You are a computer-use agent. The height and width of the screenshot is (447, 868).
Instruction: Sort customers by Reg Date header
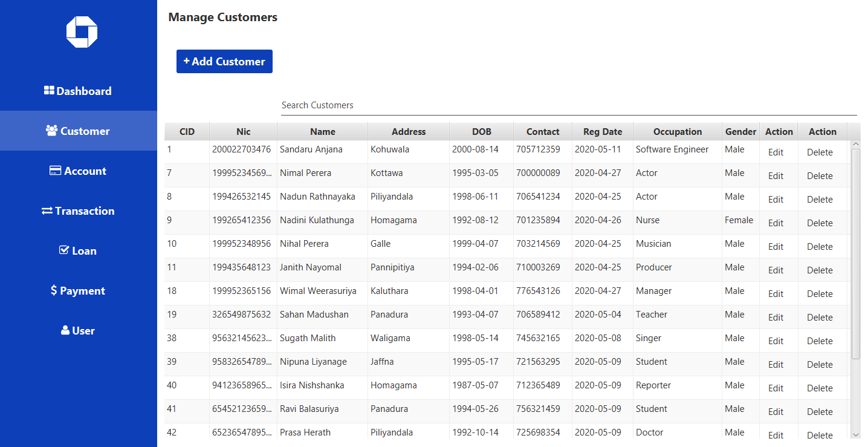(602, 131)
